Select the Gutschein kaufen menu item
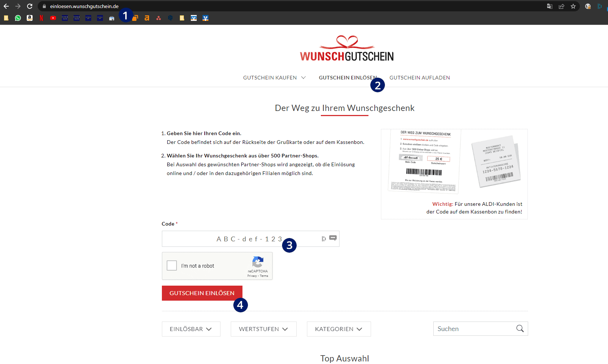The width and height of the screenshot is (608, 364). click(x=270, y=78)
